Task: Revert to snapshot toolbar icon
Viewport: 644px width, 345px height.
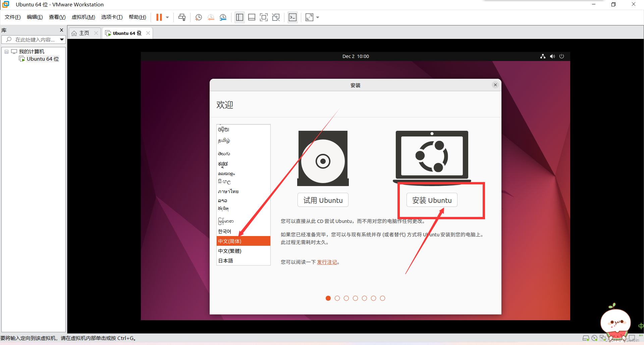Action: point(211,17)
